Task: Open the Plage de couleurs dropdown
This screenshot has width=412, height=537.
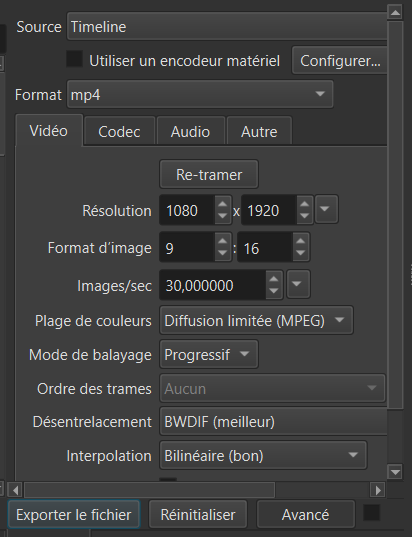Action: (256, 321)
